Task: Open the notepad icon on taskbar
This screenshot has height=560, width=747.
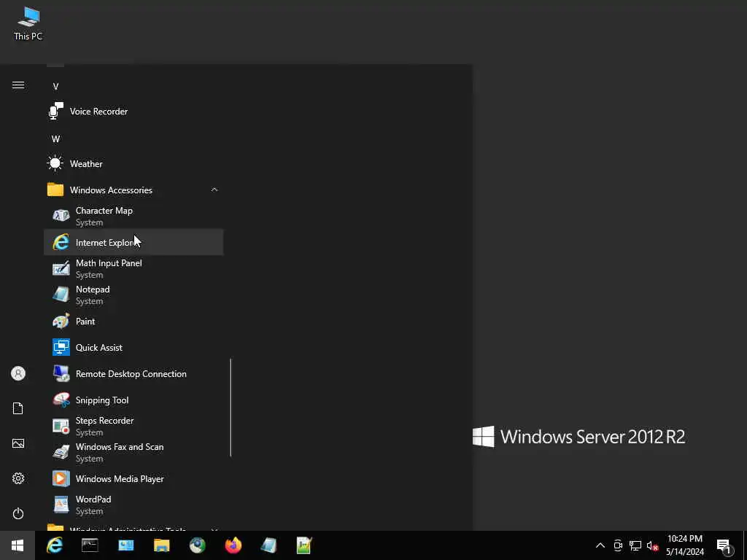Action: pos(268,545)
